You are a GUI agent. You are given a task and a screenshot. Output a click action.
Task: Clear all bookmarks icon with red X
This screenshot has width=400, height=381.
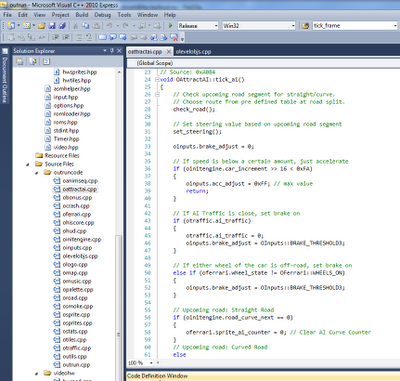[x=174, y=37]
